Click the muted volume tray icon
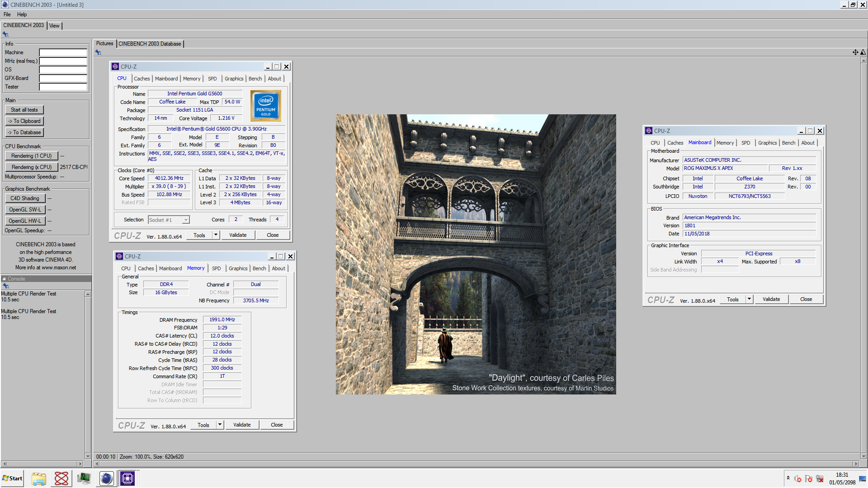This screenshot has height=488, width=868. (x=798, y=479)
